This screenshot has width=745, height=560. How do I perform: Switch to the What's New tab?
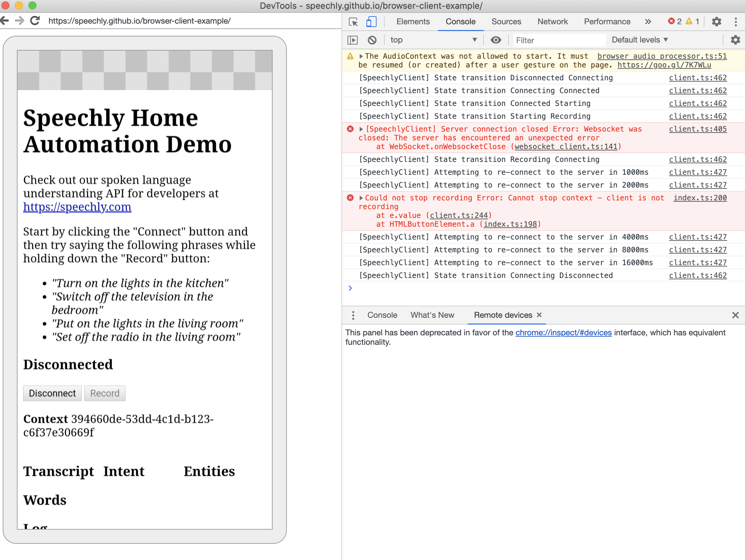432,315
